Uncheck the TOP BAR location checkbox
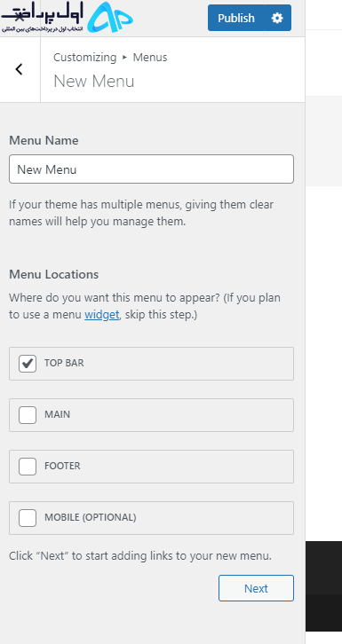The image size is (342, 644). [28, 364]
